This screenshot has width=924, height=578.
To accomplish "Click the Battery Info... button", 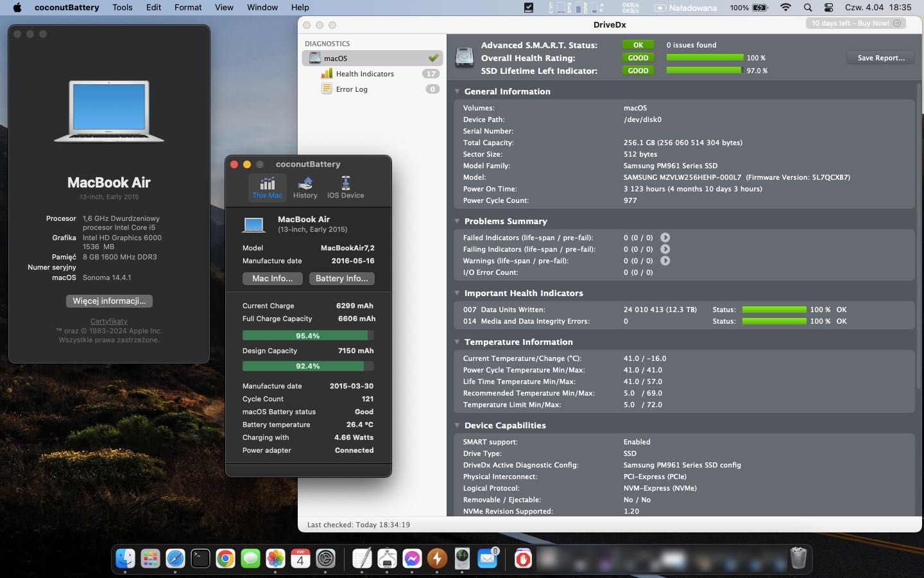I will point(341,278).
